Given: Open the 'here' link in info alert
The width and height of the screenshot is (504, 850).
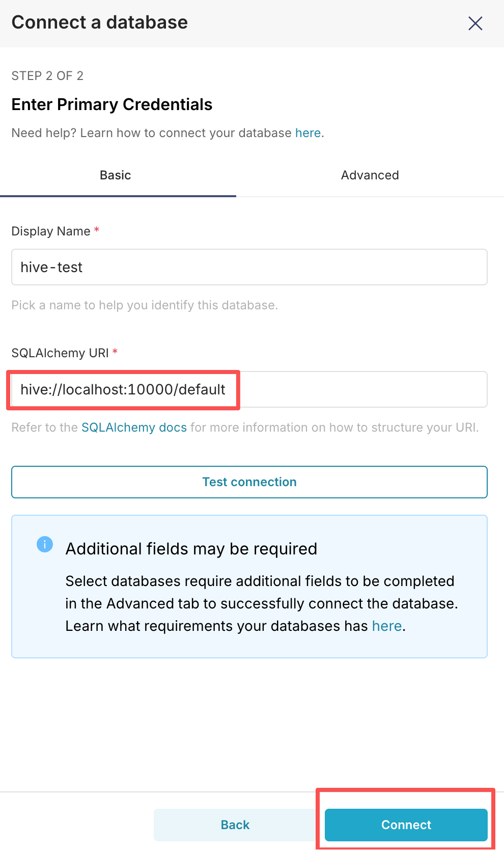Looking at the screenshot, I should [x=387, y=626].
